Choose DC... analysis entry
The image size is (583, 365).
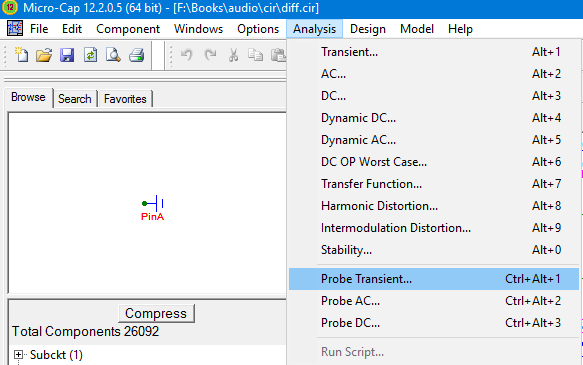(434, 96)
